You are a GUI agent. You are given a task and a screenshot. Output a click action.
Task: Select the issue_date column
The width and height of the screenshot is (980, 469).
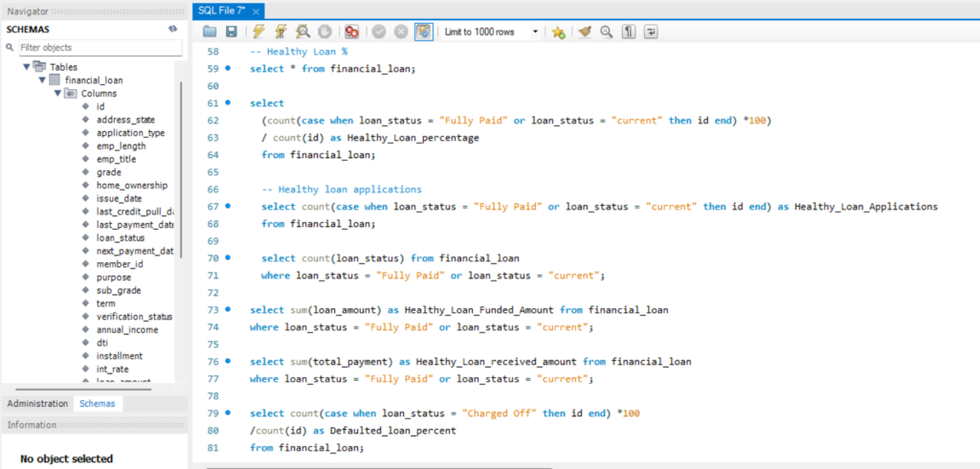(x=120, y=198)
